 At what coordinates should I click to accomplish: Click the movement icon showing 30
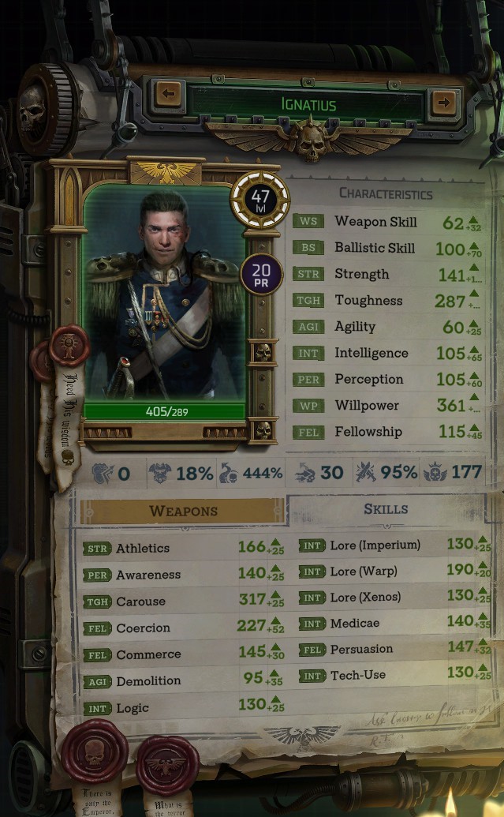click(x=305, y=473)
